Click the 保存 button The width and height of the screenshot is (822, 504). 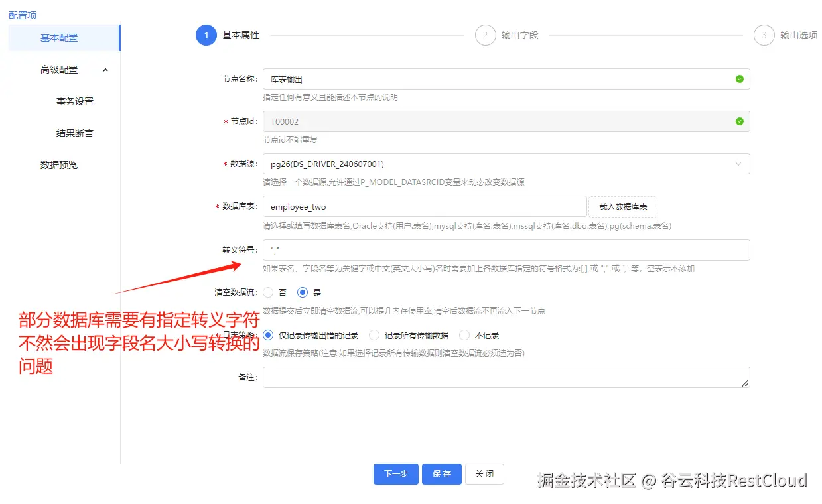(442, 474)
